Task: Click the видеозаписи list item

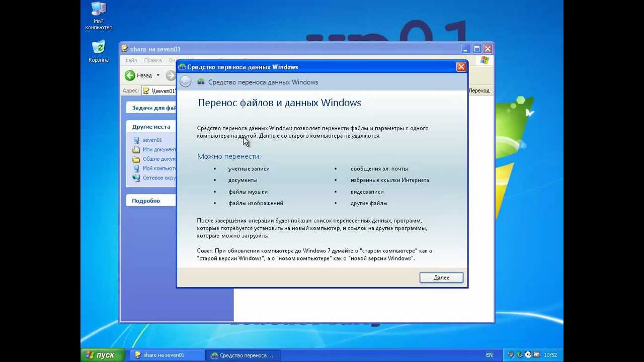Action: 367,192
